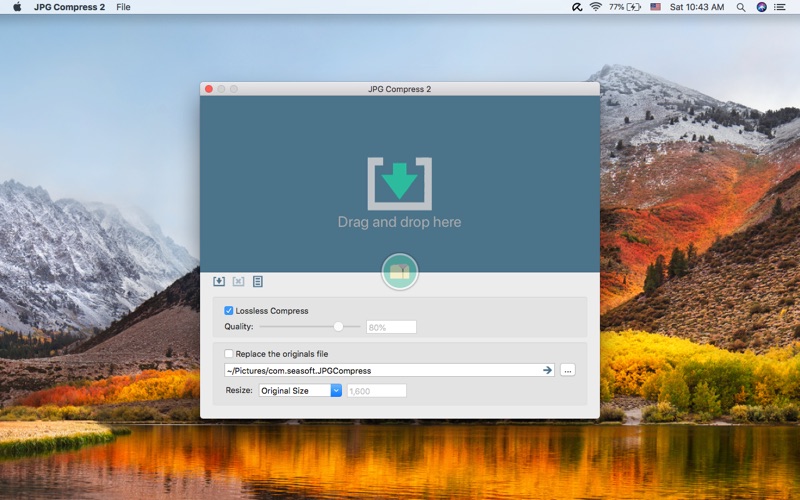Open the File menu
Viewport: 800px width, 500px height.
pyautogui.click(x=123, y=7)
